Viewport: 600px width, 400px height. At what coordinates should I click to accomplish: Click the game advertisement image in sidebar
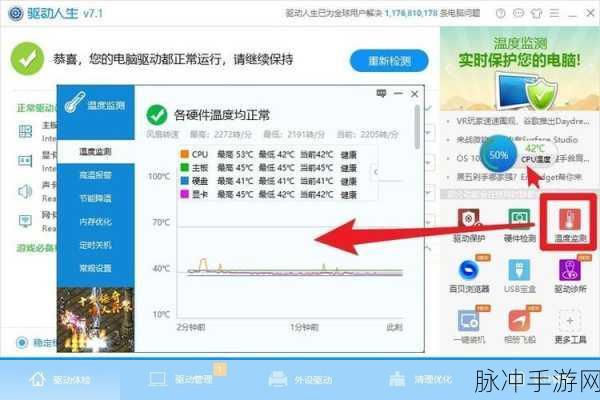tap(96, 320)
